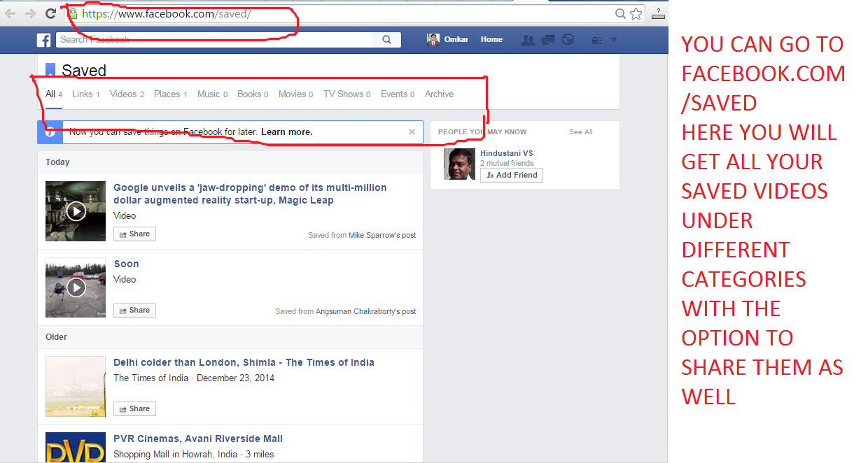Share the 'Soon' video
This screenshot has height=463, width=868.
134,310
